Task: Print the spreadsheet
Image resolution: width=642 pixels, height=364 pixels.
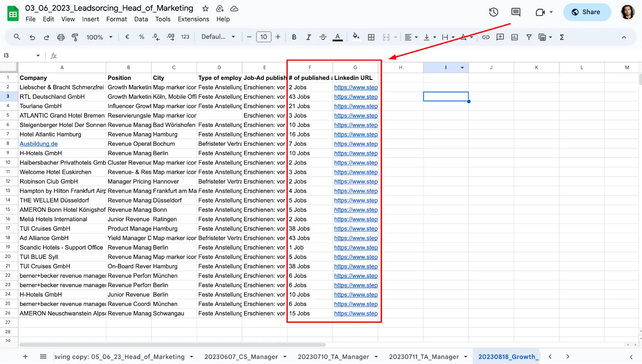Action: click(x=61, y=37)
